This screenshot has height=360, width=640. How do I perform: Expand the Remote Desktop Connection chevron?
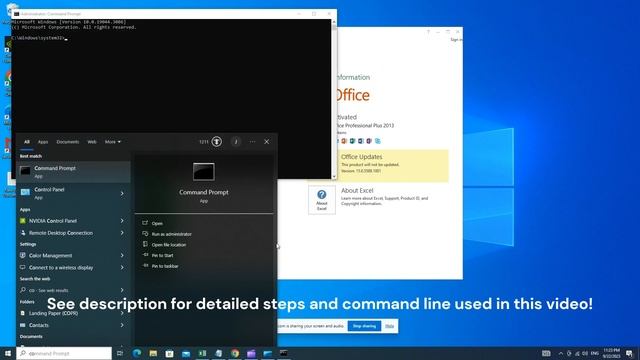coord(122,233)
